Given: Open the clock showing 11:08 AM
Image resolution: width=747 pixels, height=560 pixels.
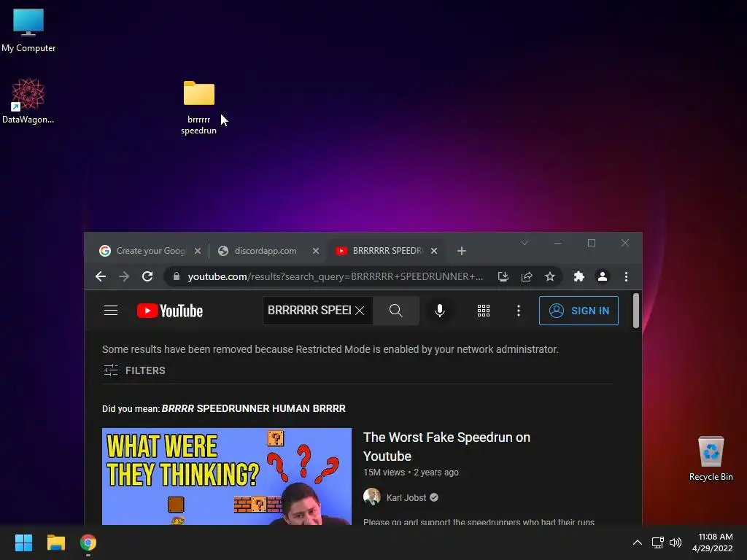Looking at the screenshot, I should coord(712,542).
